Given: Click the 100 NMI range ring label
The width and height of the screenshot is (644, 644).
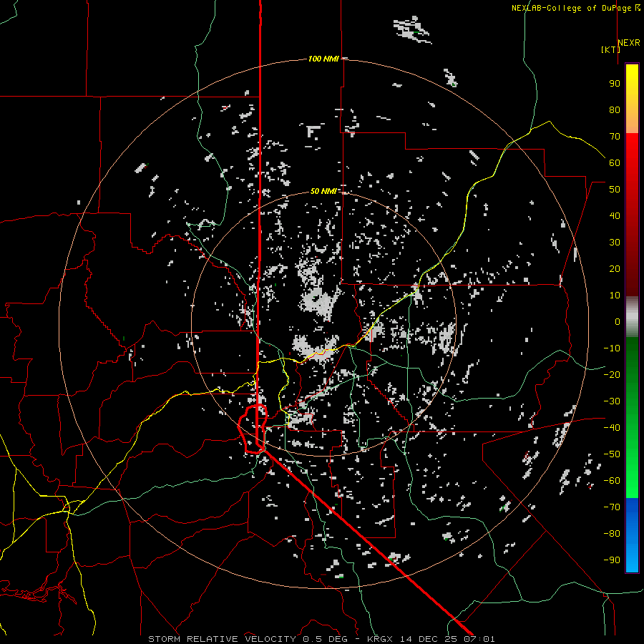Looking at the screenshot, I should pos(323,59).
